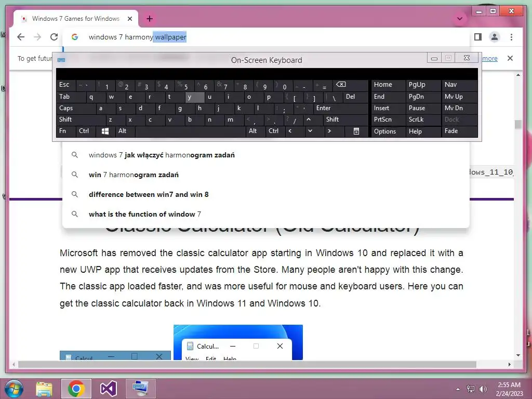Image resolution: width=532 pixels, height=399 pixels.
Task: Tap the space bar on keyboard
Action: click(190, 131)
